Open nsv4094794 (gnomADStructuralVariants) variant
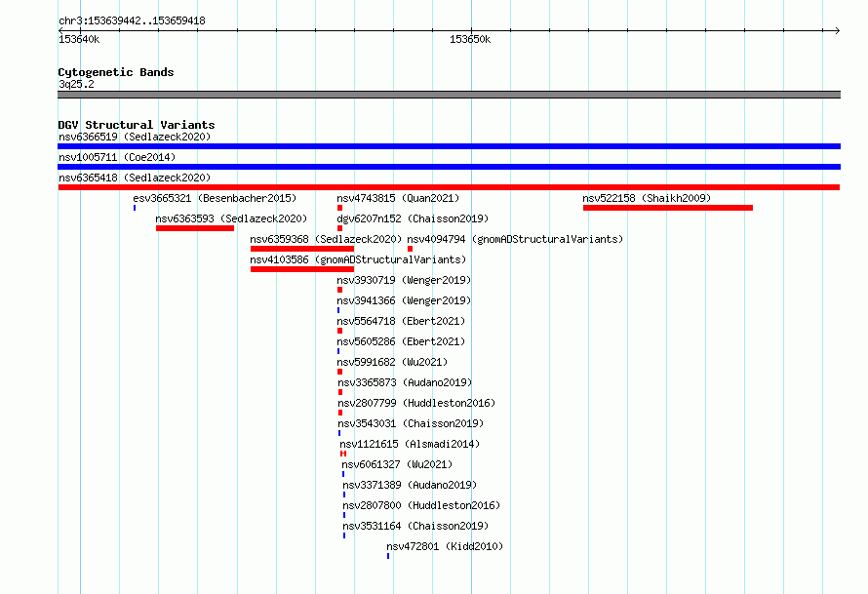Image resolution: width=868 pixels, height=594 pixels. pos(515,239)
